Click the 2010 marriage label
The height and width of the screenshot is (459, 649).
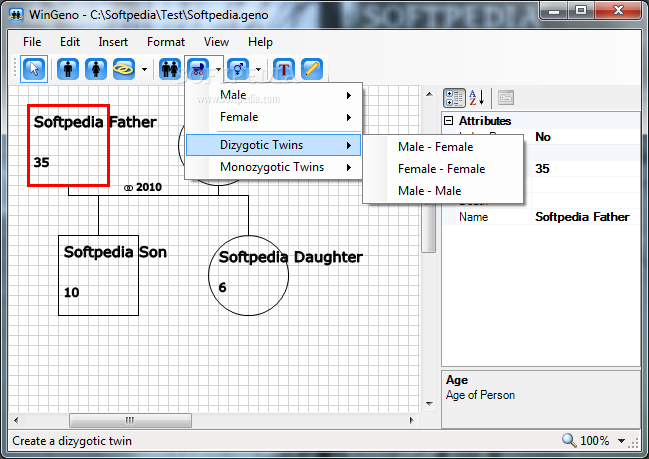click(143, 187)
